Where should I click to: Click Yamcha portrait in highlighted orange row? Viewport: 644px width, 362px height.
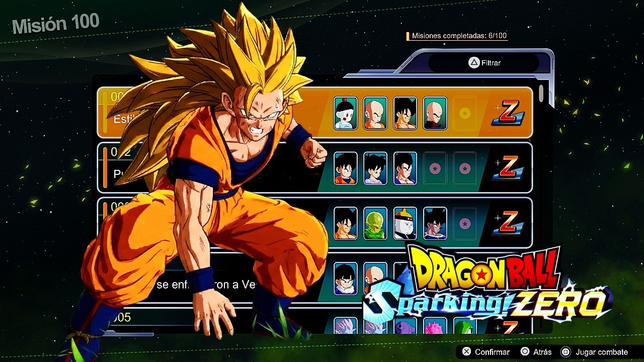coord(405,113)
